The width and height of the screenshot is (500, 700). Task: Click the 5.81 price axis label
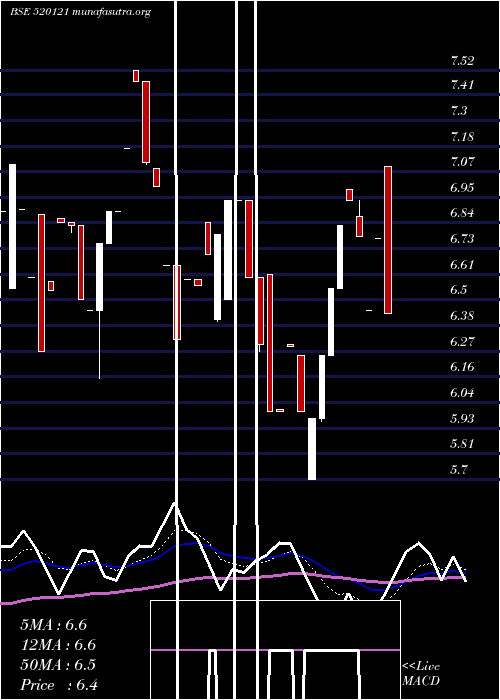(462, 444)
